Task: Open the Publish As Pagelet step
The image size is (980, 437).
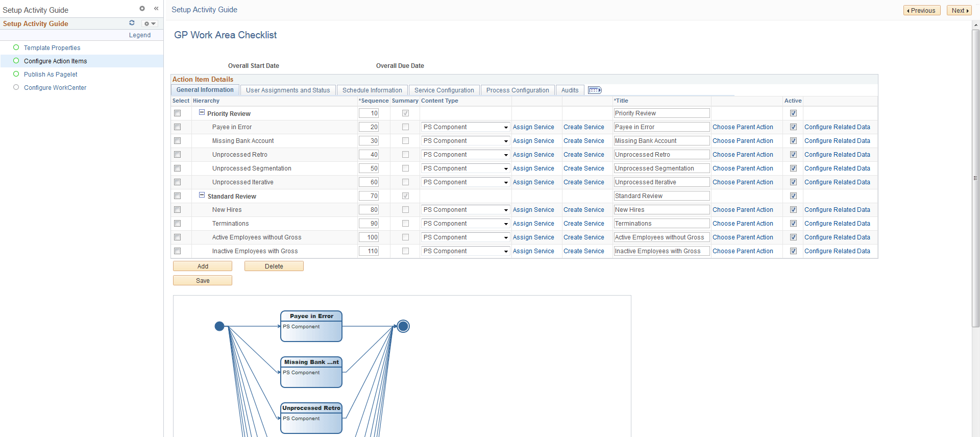Action: (51, 75)
